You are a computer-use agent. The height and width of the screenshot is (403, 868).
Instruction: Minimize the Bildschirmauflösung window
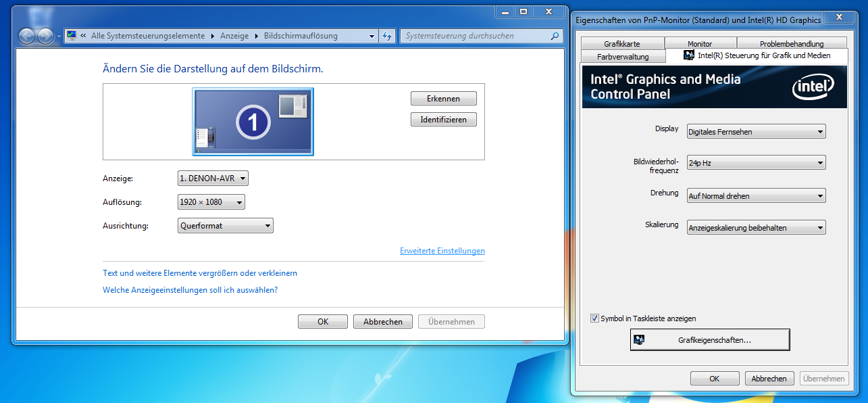[505, 11]
